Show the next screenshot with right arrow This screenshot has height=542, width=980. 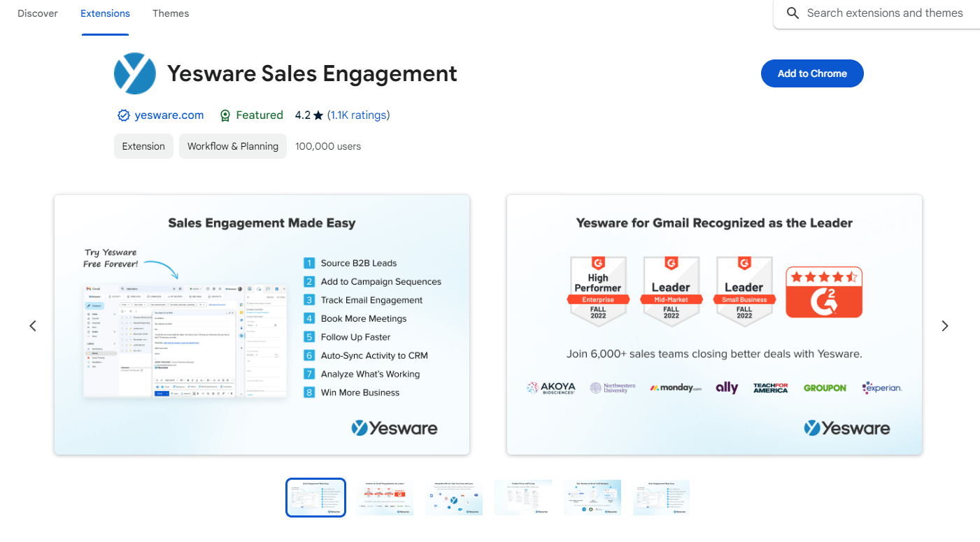tap(945, 326)
